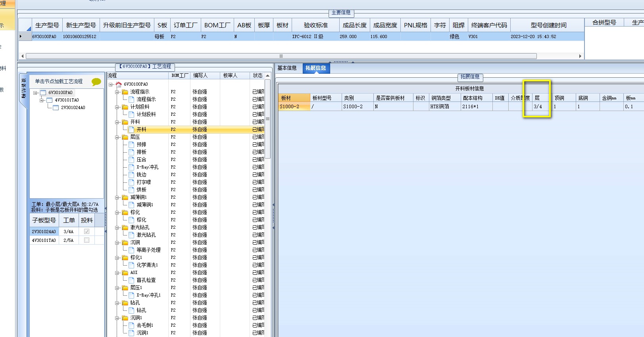Click the document icon beside 排板
The height and width of the screenshot is (337, 644).
[x=131, y=152]
